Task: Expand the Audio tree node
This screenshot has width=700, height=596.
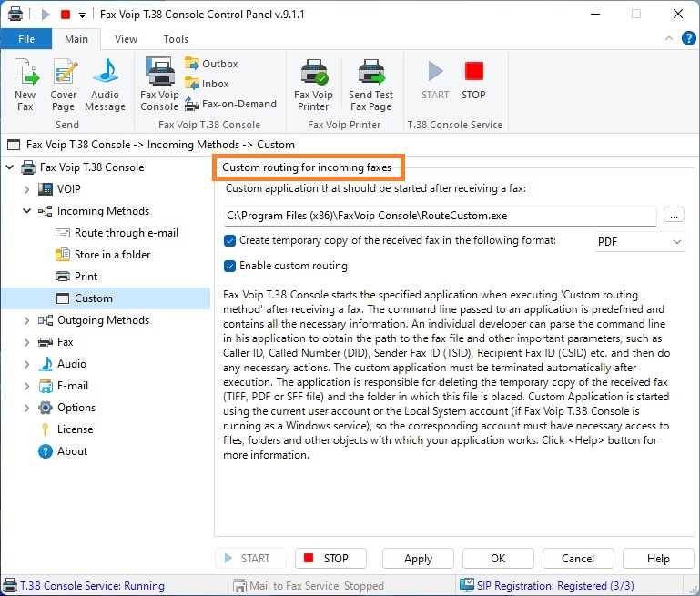Action: (x=26, y=364)
